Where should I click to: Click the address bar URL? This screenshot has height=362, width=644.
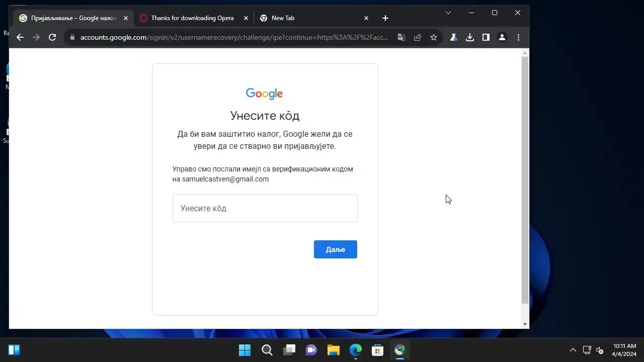234,37
